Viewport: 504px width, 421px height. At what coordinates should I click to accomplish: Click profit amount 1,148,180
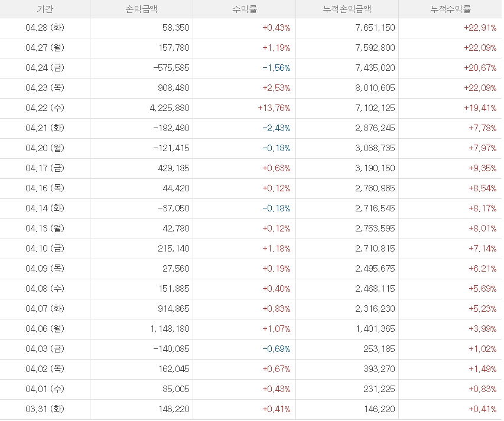pyautogui.click(x=170, y=328)
